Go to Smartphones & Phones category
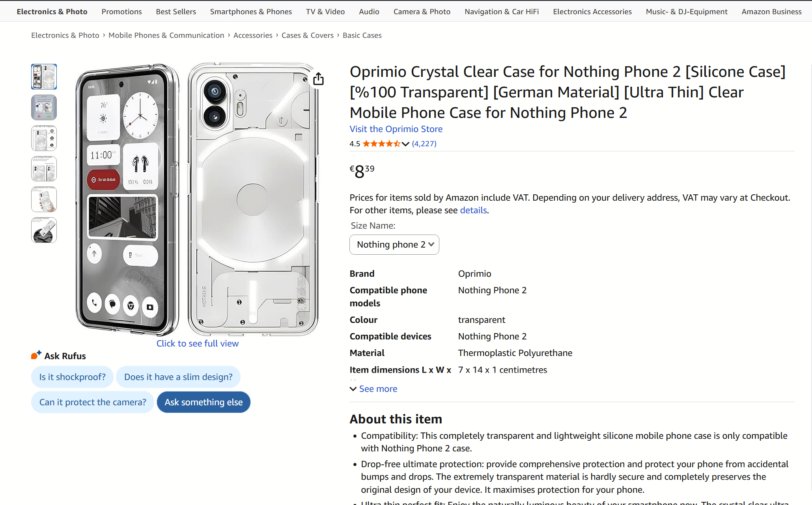The height and width of the screenshot is (505, 812). (x=251, y=11)
